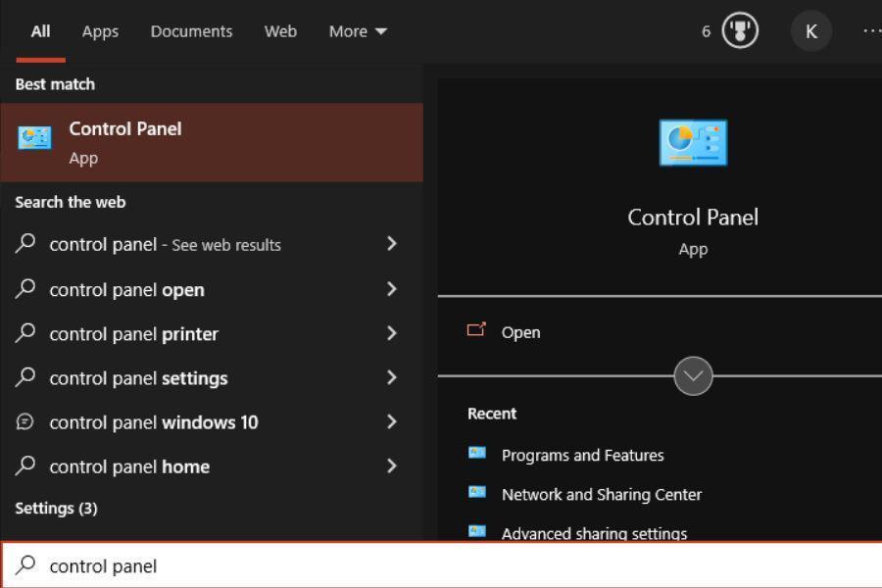
Task: Select the 'control panel open' suggestion
Action: click(x=212, y=289)
